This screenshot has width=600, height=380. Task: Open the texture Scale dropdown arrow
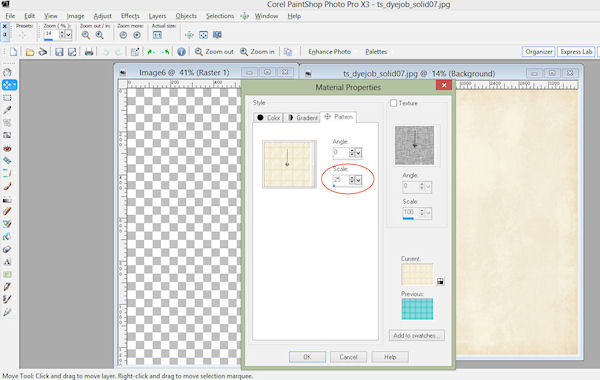[x=428, y=213]
